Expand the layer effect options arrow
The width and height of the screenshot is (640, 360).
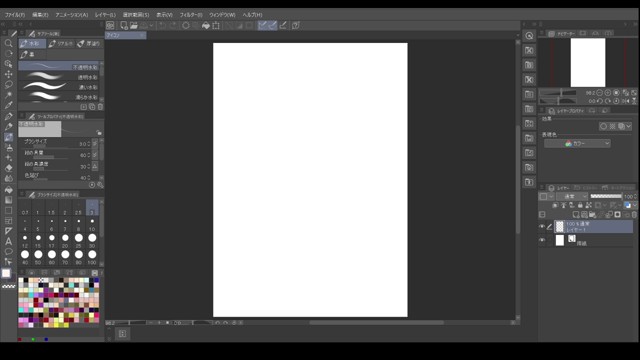pyautogui.click(x=629, y=127)
